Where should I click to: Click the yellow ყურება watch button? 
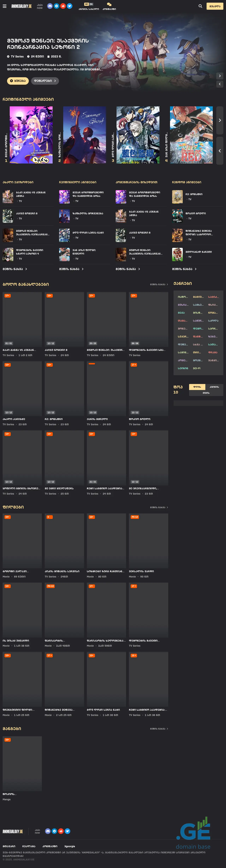click(18, 81)
